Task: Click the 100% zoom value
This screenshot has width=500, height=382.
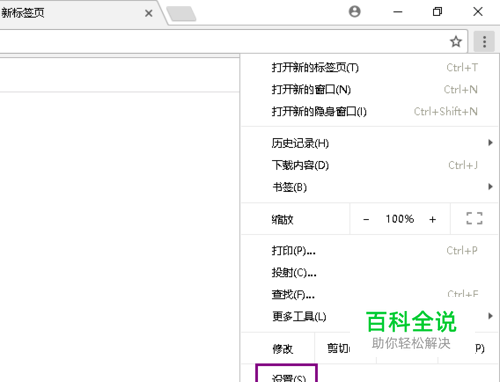Action: 400,219
